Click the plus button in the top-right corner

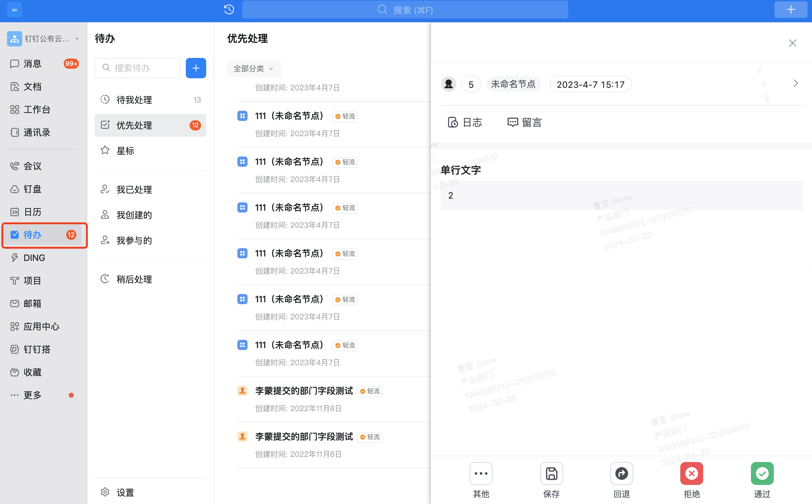tap(791, 9)
